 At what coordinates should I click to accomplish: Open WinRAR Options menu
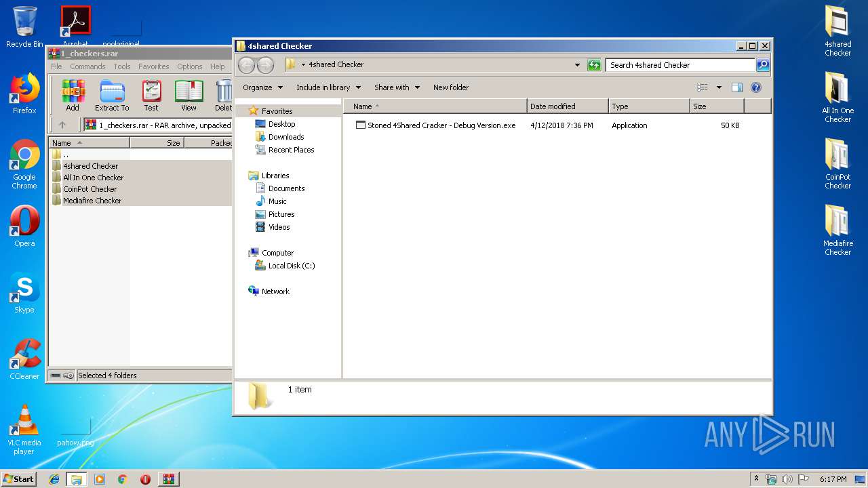pos(190,66)
